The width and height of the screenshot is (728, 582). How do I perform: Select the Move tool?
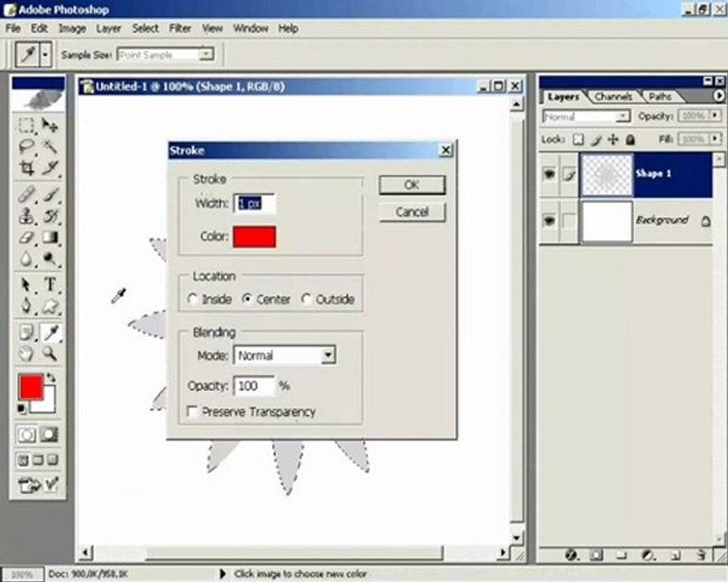click(x=49, y=125)
